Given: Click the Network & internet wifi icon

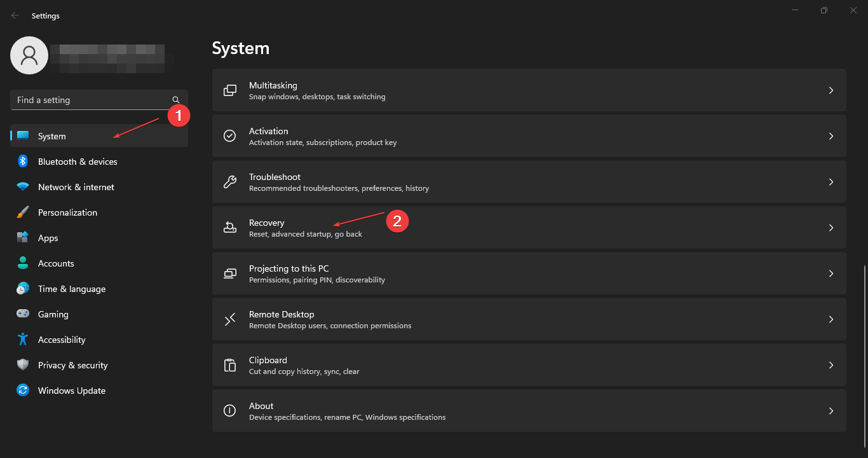Looking at the screenshot, I should click(23, 187).
